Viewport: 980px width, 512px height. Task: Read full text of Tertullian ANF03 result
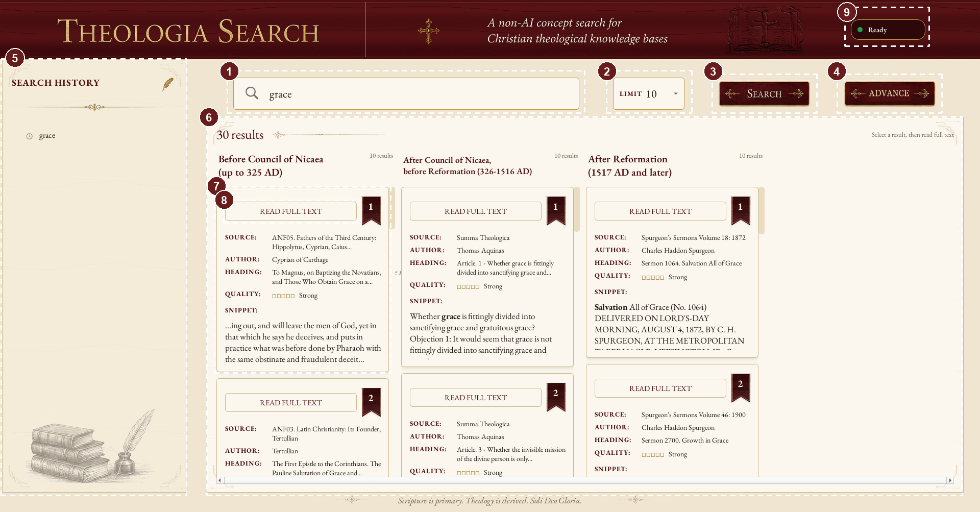point(291,403)
